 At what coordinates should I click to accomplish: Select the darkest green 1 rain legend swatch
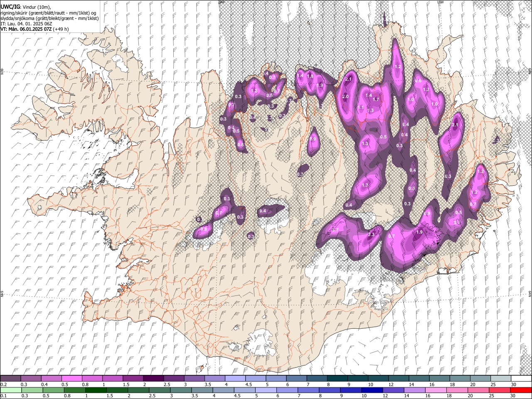coord(96,390)
